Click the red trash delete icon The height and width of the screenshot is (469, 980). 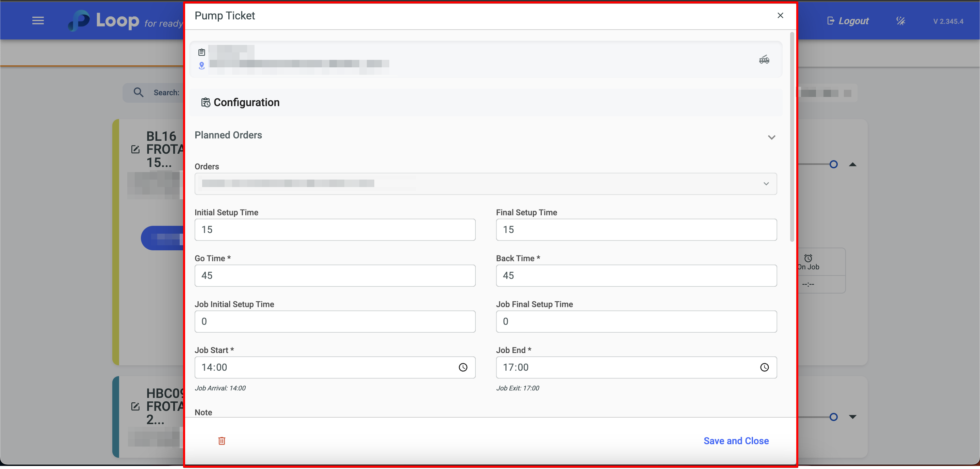222,440
